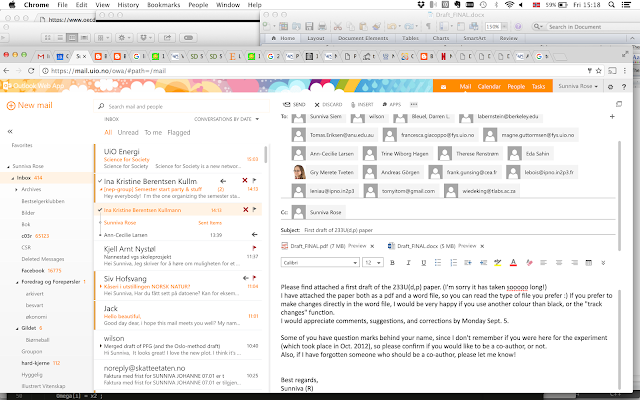The height and width of the screenshot is (400, 640).
Task: Delete the Ina Kristine Berentsen Kullm conversation
Action: pos(244,180)
